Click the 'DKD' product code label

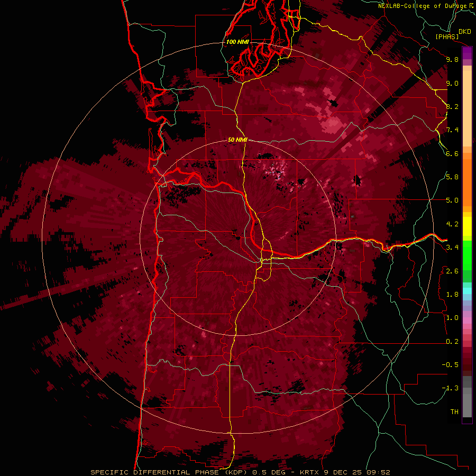coord(465,32)
